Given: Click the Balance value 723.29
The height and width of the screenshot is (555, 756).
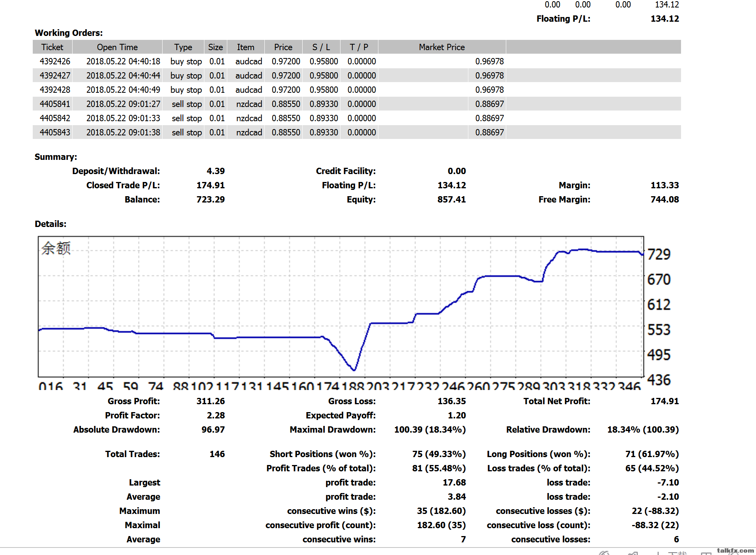Looking at the screenshot, I should tap(210, 199).
